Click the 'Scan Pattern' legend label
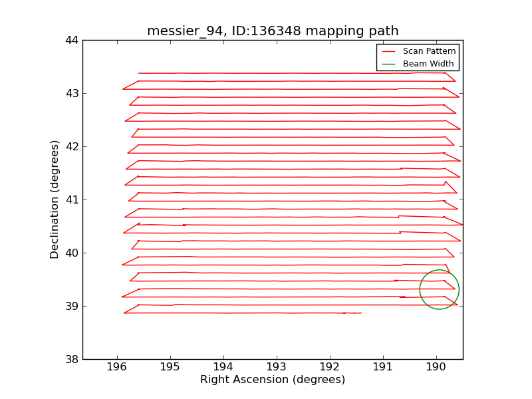Viewport: 532px width, 399px height. (x=429, y=51)
